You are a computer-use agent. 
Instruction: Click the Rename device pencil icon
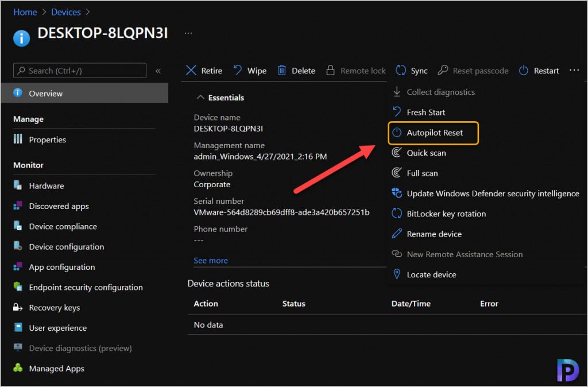(396, 233)
